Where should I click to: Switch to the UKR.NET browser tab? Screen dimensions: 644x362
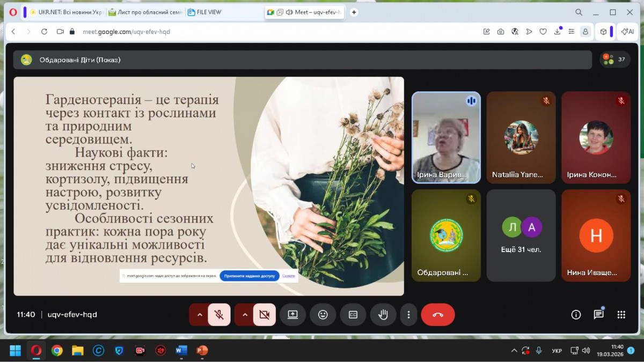pyautogui.click(x=65, y=12)
